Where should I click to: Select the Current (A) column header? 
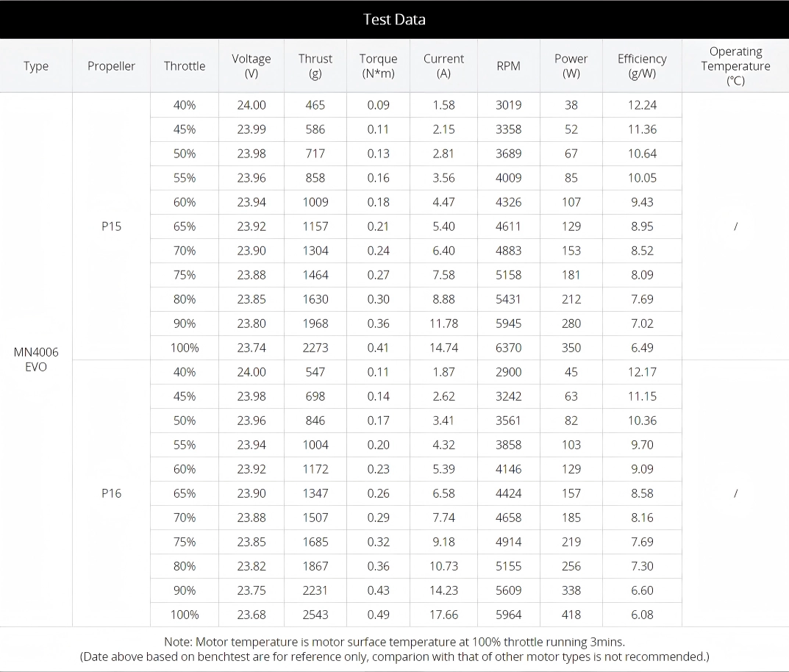443,66
